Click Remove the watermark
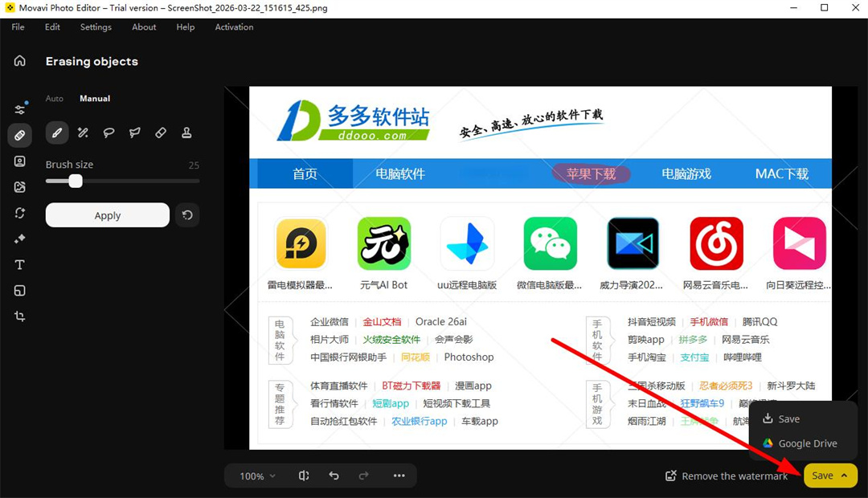This screenshot has height=498, width=868. 727,476
